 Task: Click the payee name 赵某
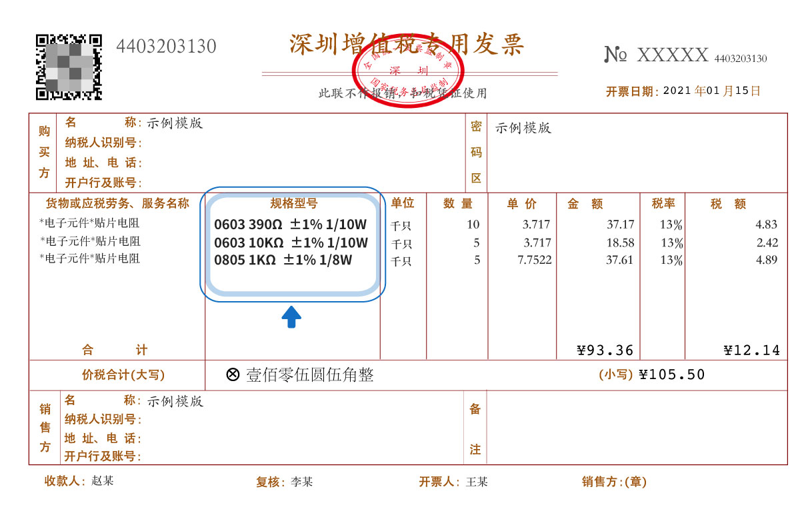[x=103, y=481]
